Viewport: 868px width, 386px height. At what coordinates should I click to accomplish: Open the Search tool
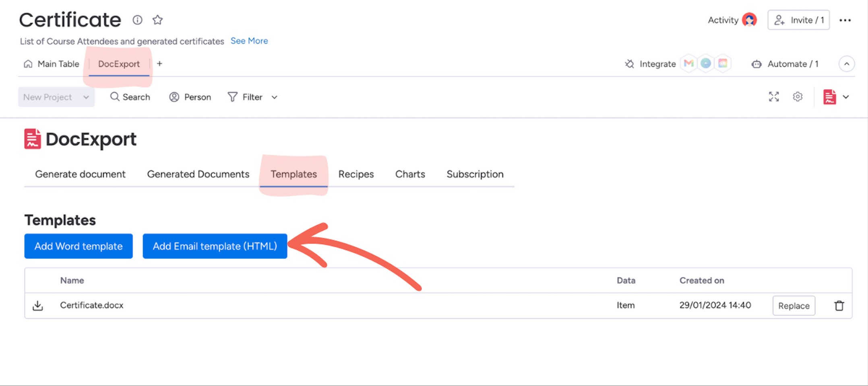click(130, 97)
